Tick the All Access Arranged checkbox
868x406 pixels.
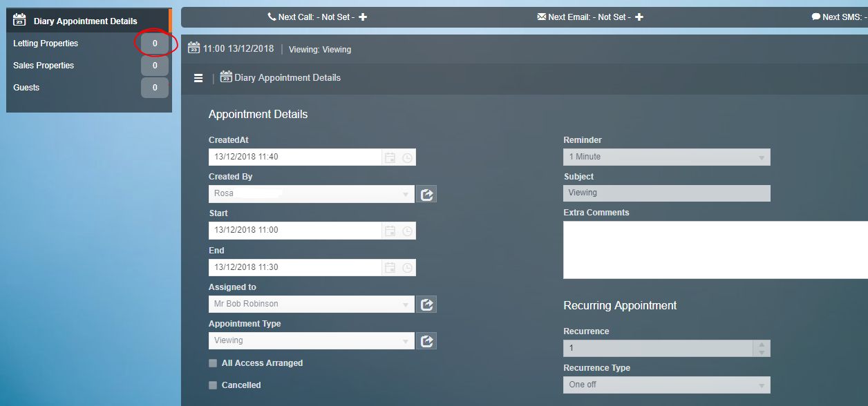pos(213,363)
